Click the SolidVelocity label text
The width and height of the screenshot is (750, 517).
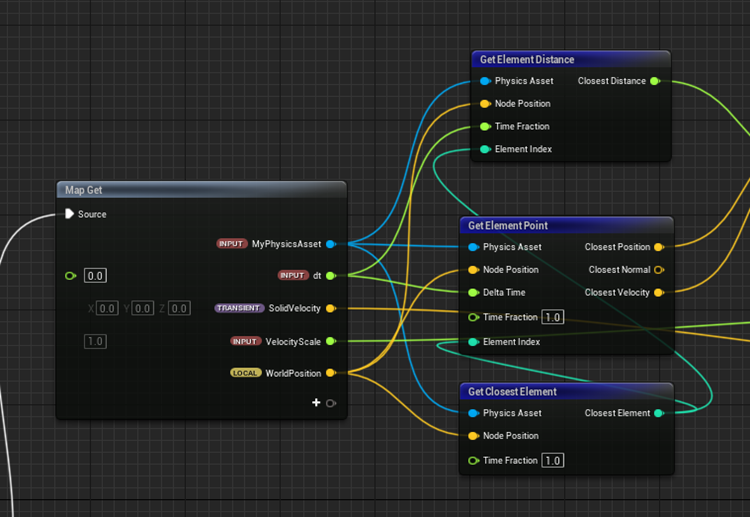(x=295, y=308)
